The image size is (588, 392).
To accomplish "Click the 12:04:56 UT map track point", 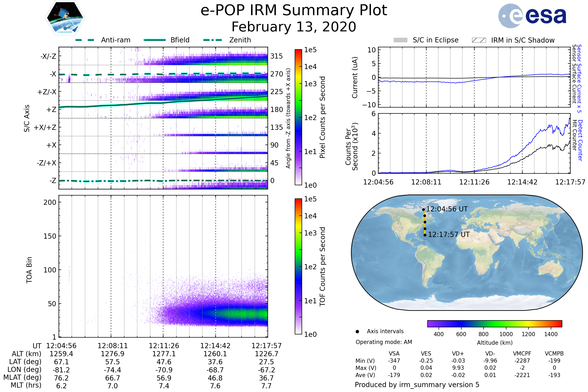I will point(423,210).
